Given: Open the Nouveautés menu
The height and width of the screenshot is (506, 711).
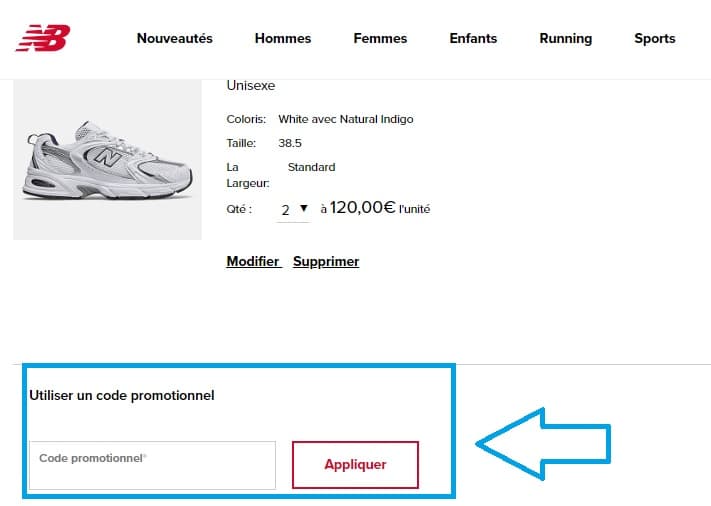Looking at the screenshot, I should click(x=175, y=39).
